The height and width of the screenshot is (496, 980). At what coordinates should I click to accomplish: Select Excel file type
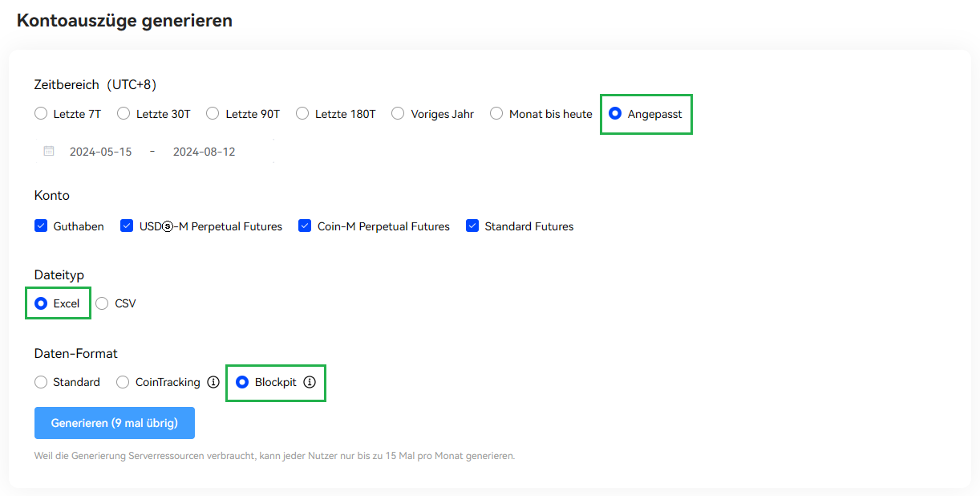point(41,303)
